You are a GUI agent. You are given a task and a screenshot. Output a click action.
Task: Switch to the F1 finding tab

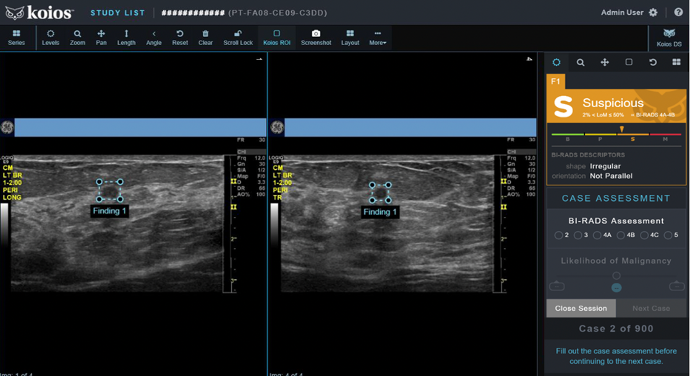coord(555,81)
